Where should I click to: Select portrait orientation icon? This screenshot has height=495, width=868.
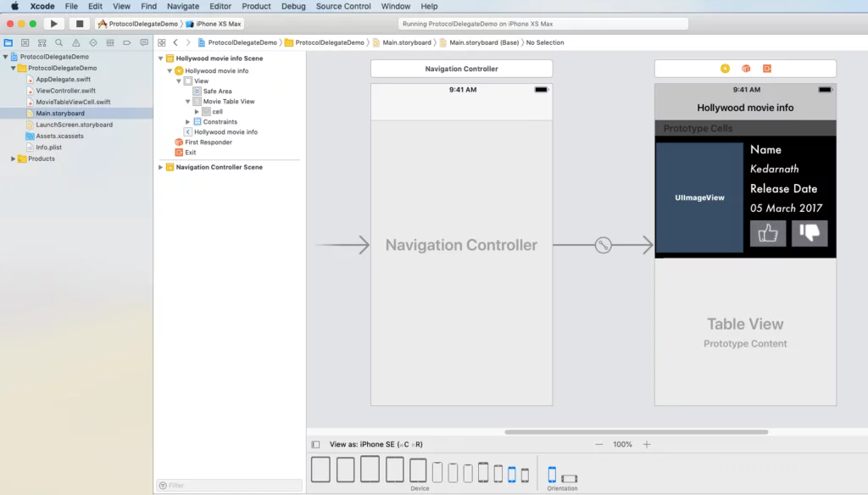[x=553, y=473]
